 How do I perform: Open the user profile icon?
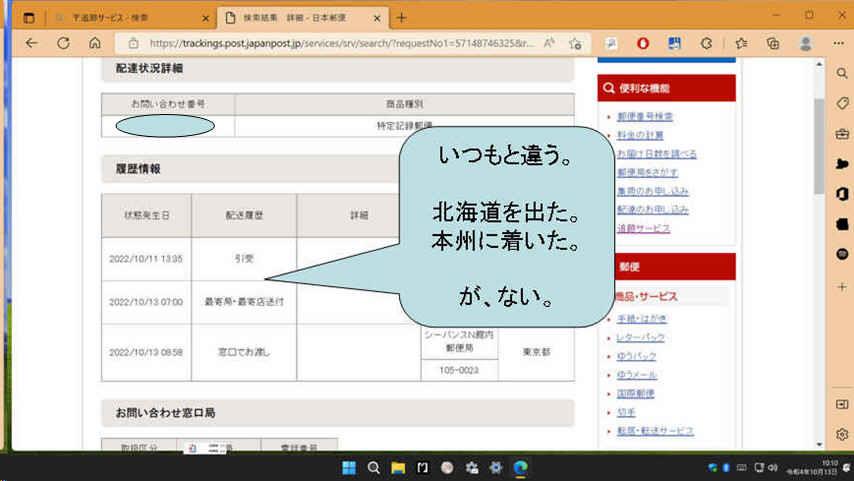(x=806, y=43)
